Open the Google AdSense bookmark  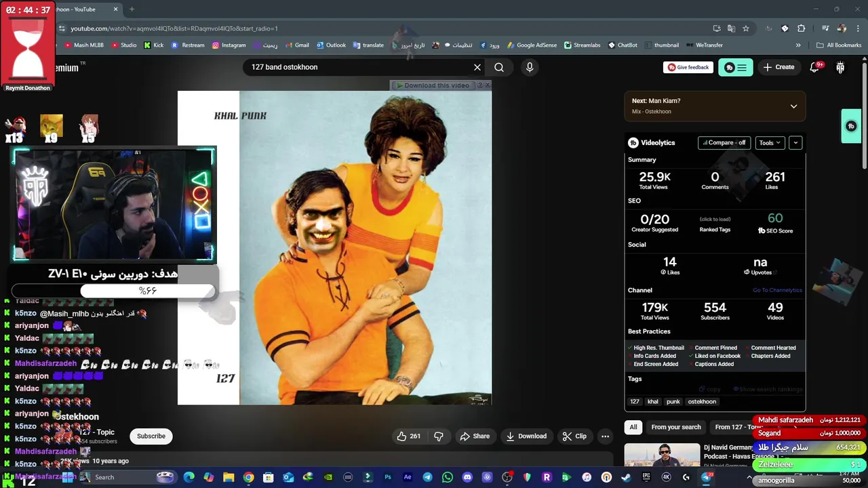(x=531, y=45)
